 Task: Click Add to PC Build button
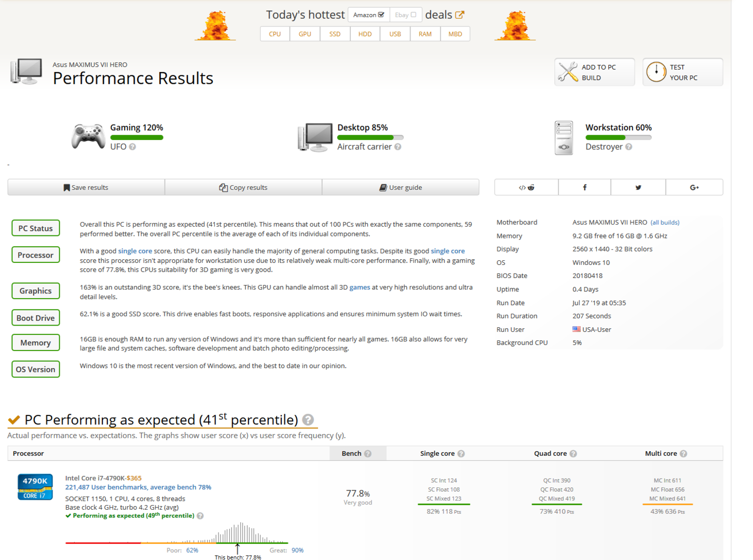(x=595, y=72)
